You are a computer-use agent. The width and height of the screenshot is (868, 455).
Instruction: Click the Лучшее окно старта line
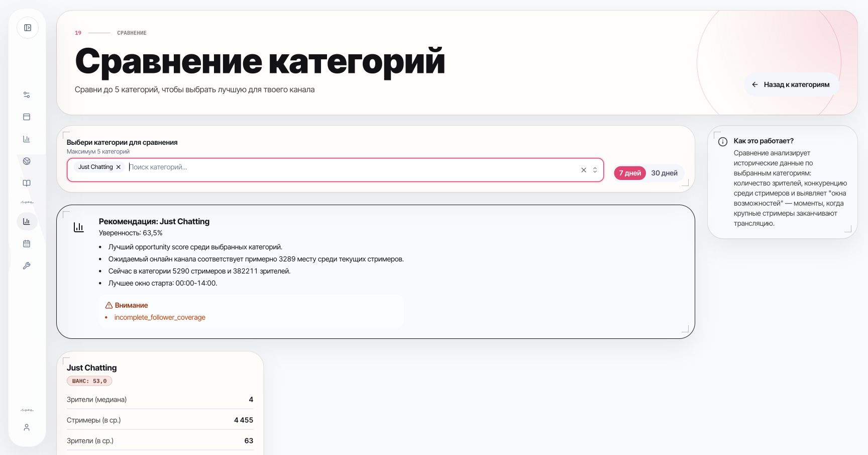[163, 283]
